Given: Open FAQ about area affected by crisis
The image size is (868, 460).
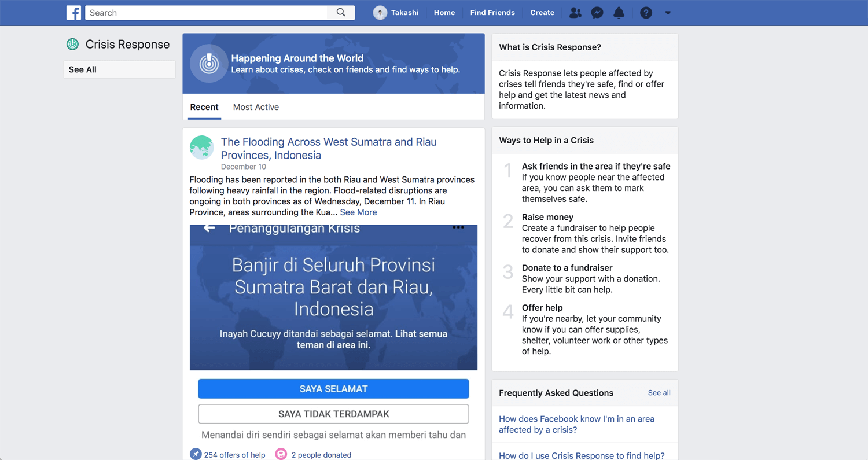Looking at the screenshot, I should pos(576,424).
